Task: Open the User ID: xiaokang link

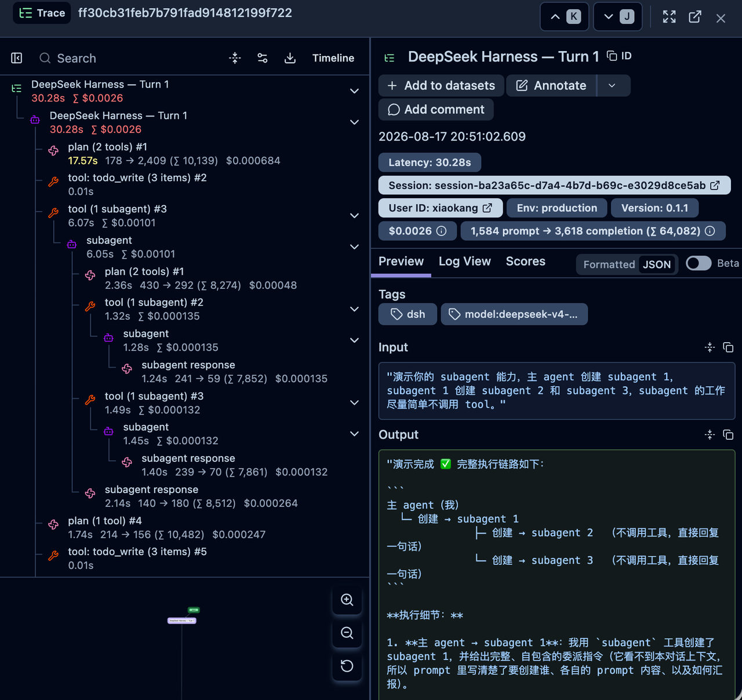Action: coord(441,208)
